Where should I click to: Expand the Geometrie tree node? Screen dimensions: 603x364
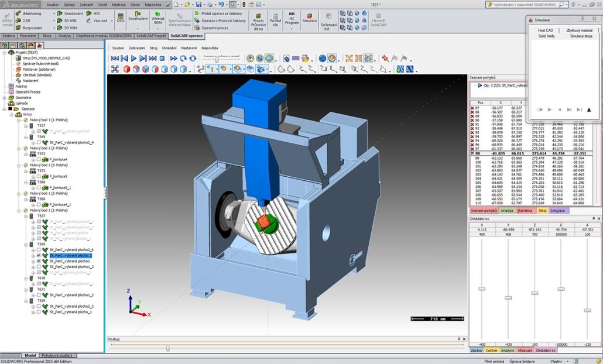5,98
